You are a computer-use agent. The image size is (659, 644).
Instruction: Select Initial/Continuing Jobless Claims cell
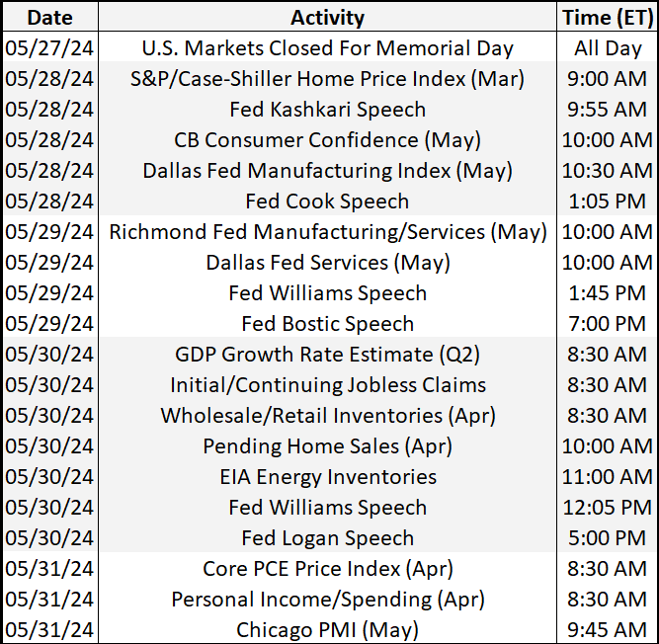tap(327, 385)
